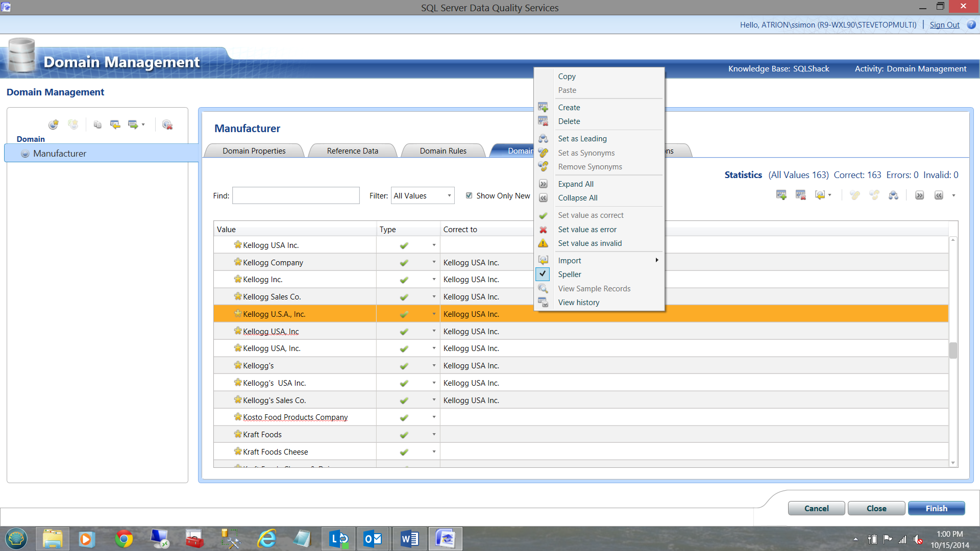Expand the Import submenu arrow
This screenshot has height=551, width=980.
pos(657,260)
